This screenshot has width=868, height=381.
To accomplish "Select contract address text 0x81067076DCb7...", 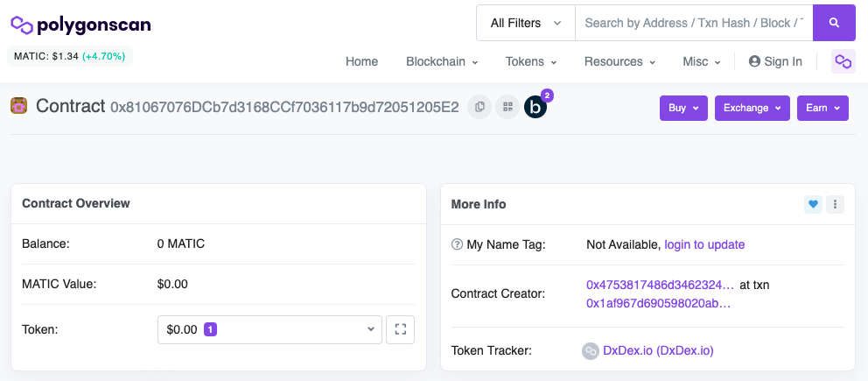I will 284,108.
